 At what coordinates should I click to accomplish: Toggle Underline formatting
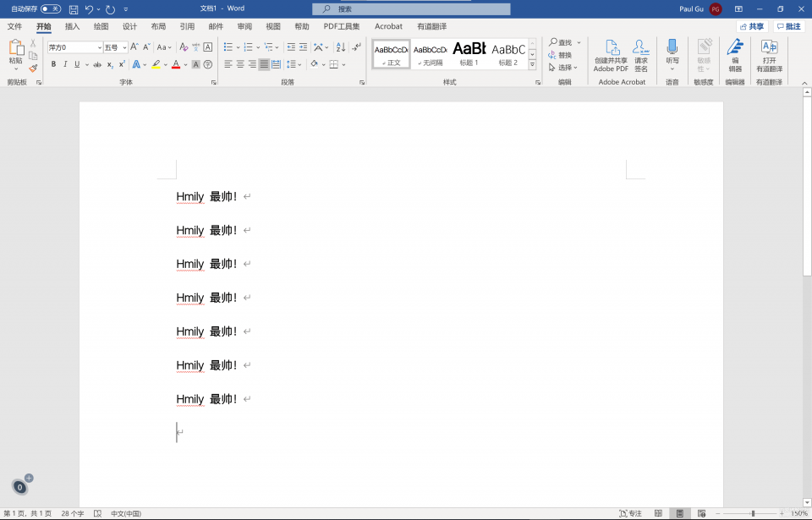[77, 64]
